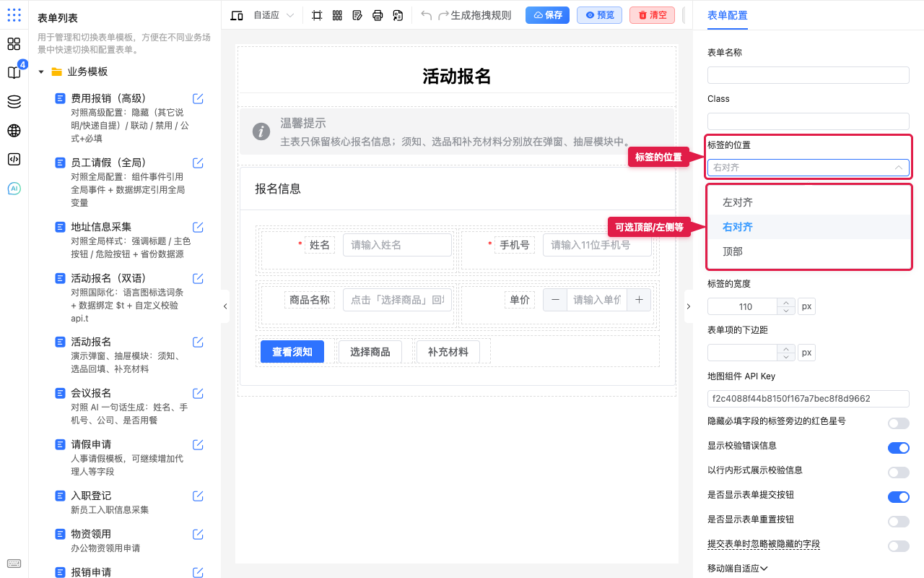The width and height of the screenshot is (924, 578).
Task: Toggle 隐藏必填字段的标签旁边的红色星号 switch
Action: coord(899,423)
